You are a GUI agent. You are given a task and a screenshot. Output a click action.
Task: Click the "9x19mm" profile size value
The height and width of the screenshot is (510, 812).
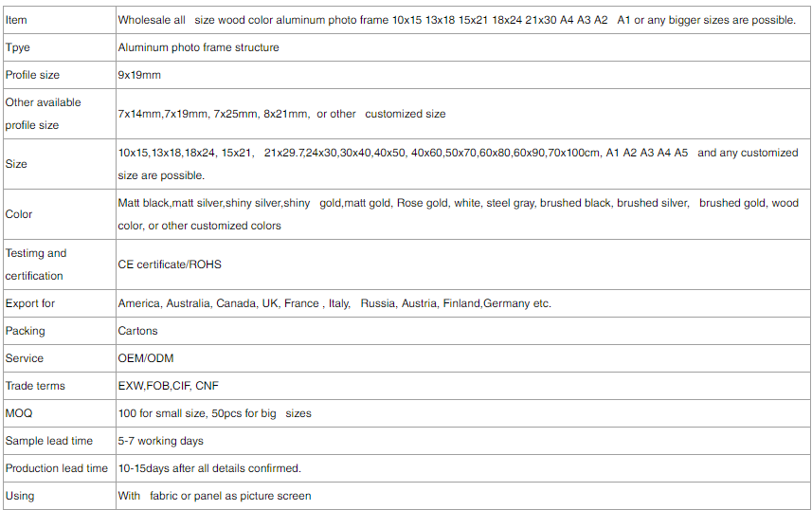[x=139, y=74]
